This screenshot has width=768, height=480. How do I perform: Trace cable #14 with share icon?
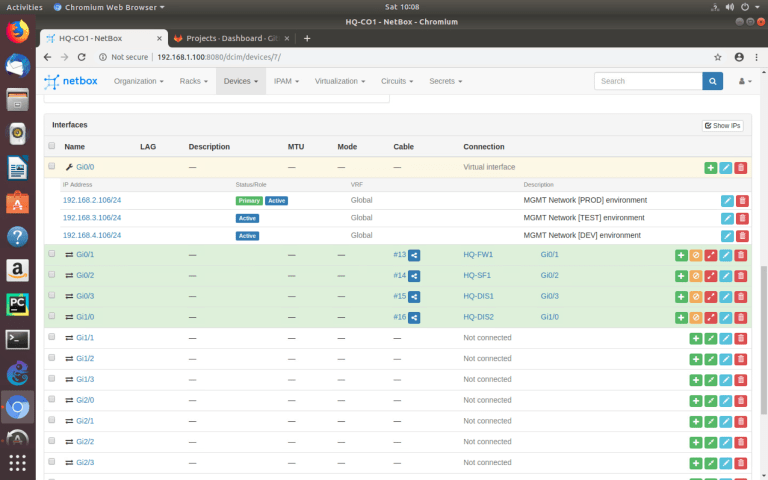(414, 276)
